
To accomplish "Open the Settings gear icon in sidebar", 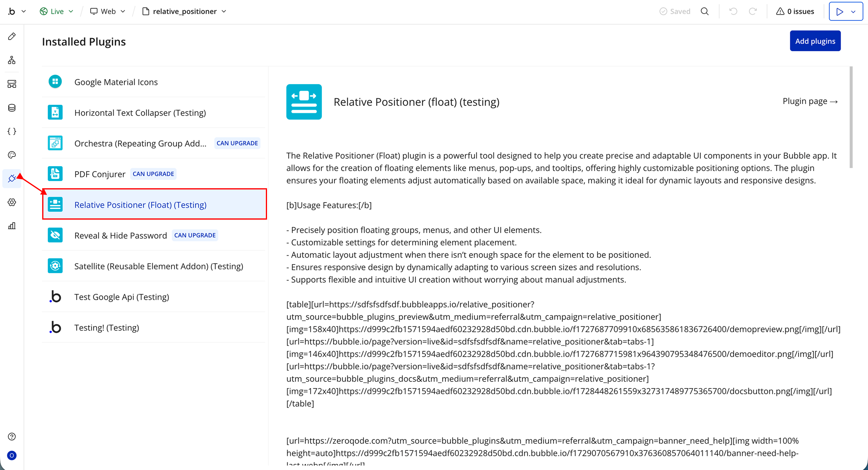I will [12, 202].
